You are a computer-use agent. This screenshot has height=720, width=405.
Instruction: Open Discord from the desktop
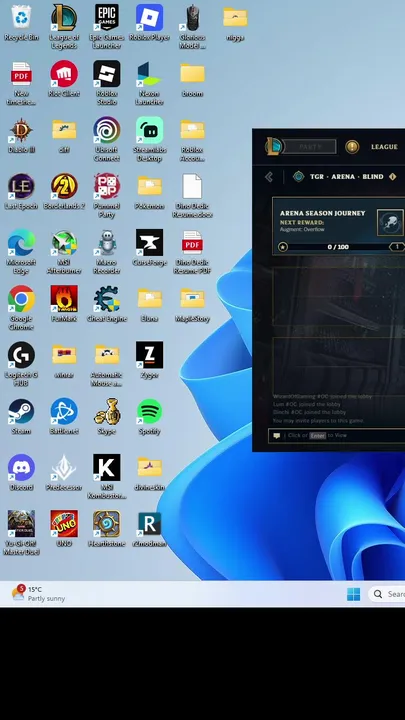(x=21, y=472)
